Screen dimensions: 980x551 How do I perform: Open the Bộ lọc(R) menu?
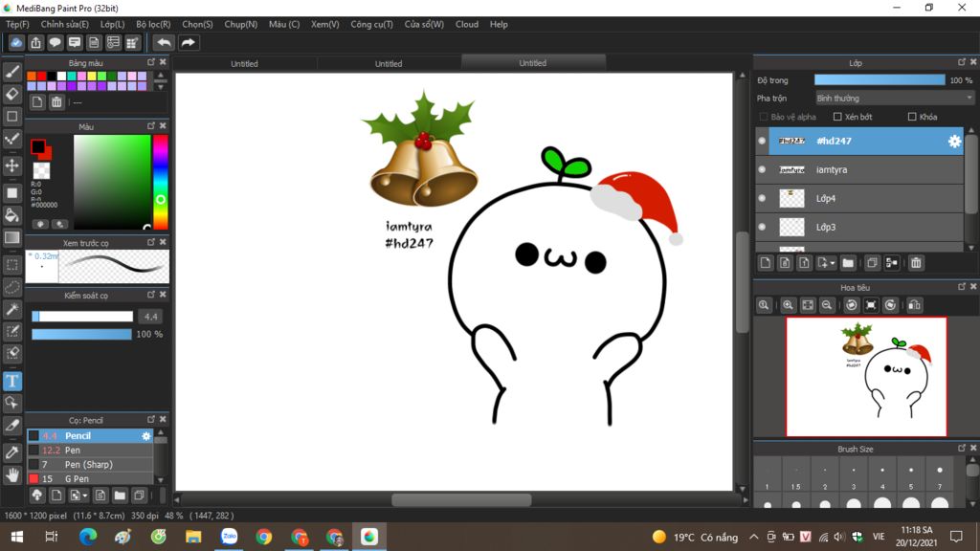[153, 24]
